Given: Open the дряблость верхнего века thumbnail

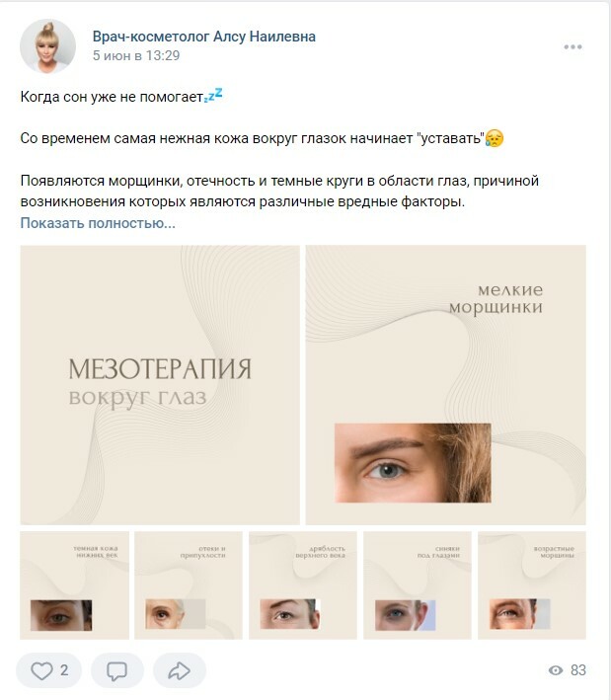Looking at the screenshot, I should [x=303, y=585].
